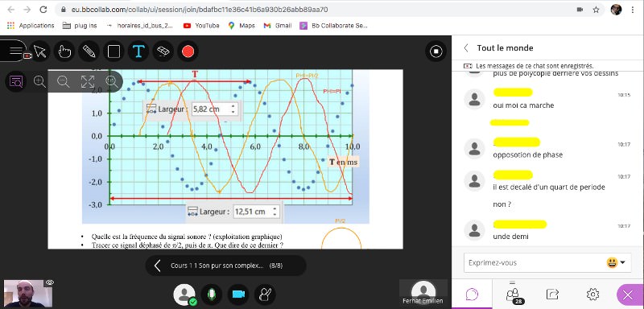Stop sharing content button
Image resolution: width=644 pixels, height=309 pixels.
tap(436, 51)
